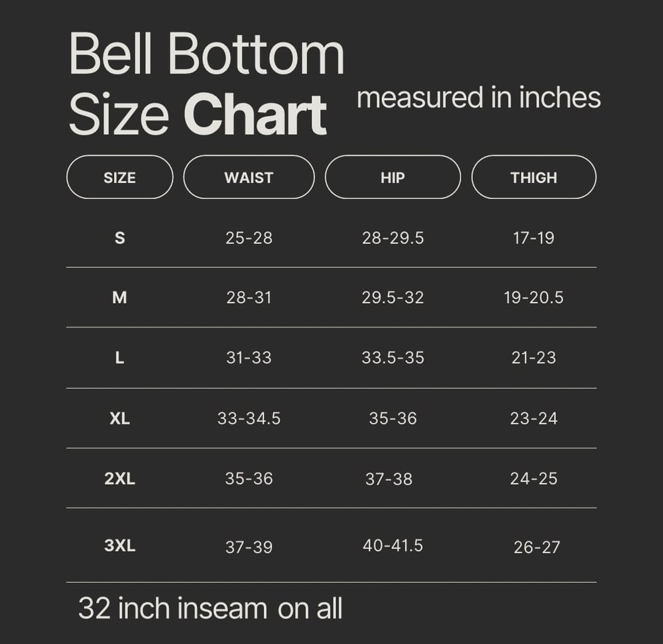Screen dimensions: 663x644
Task: Click the "32 inch inseam on all" note
Action: [210, 608]
